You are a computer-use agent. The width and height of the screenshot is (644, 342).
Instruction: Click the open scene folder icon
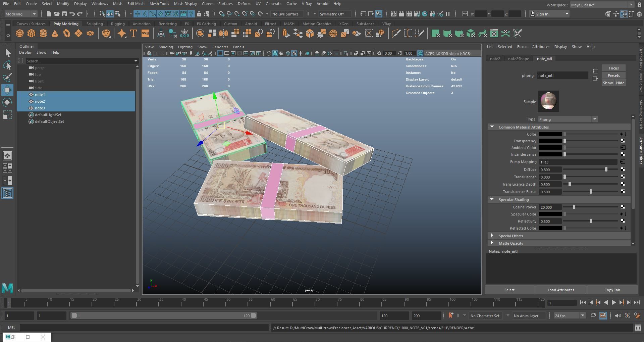[x=56, y=14]
